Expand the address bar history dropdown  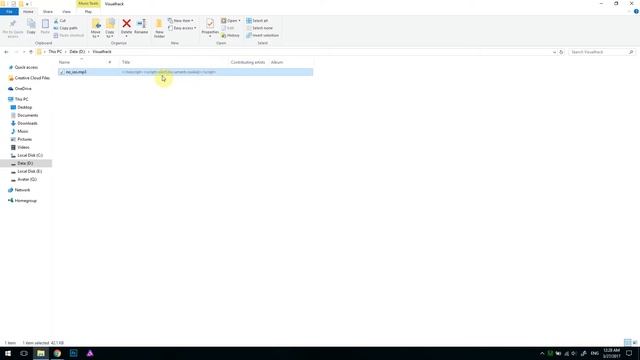(x=554, y=52)
